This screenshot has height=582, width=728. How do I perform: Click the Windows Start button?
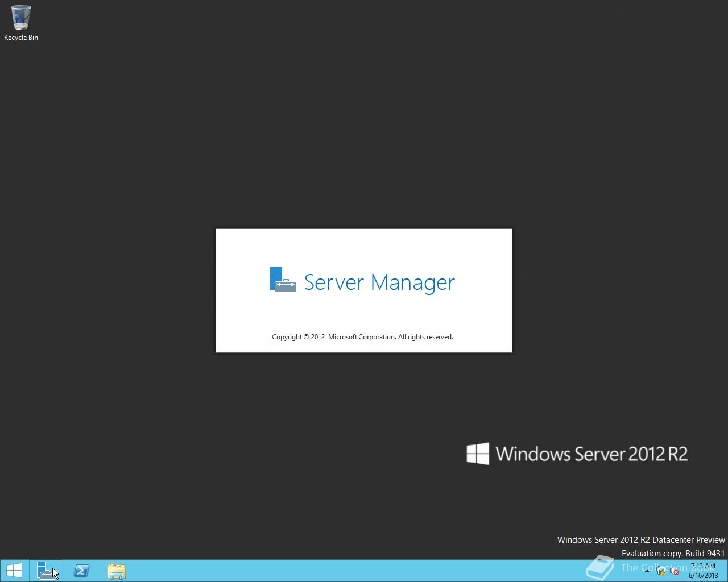(x=14, y=571)
